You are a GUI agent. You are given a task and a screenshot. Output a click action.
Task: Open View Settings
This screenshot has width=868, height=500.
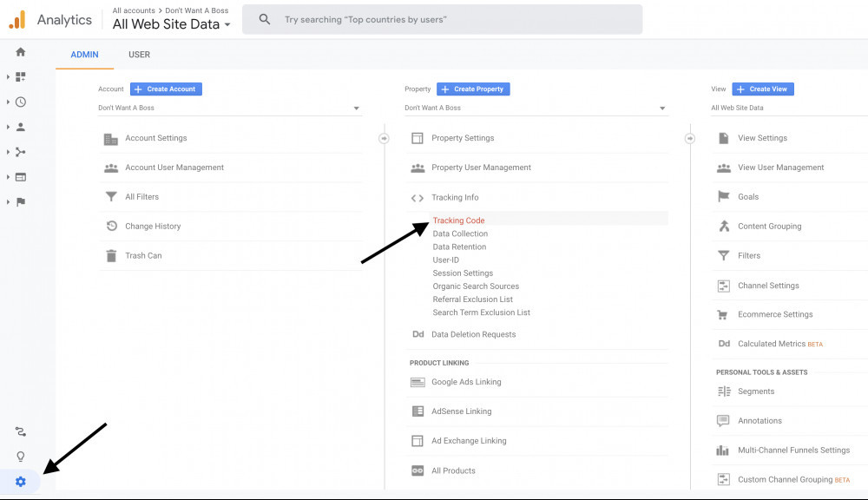[x=762, y=138]
